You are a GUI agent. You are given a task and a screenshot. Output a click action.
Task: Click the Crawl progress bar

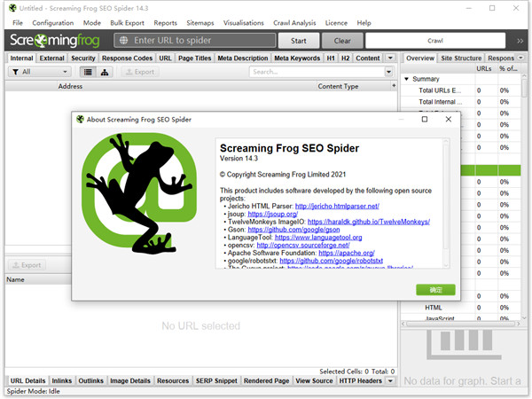click(435, 41)
